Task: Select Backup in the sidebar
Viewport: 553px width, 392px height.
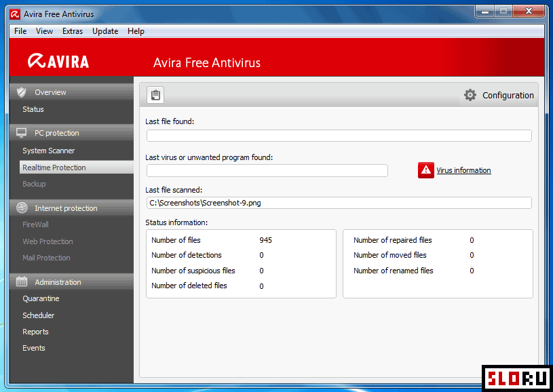Action: [34, 184]
